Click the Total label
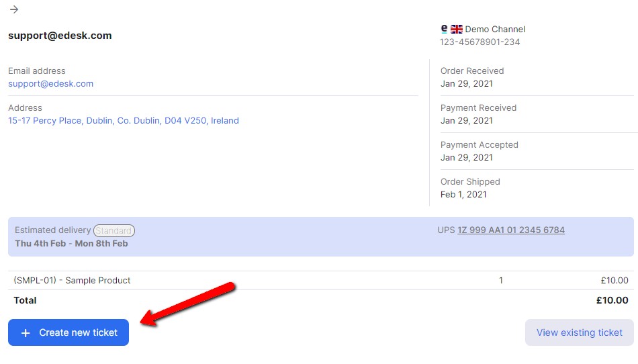 tap(25, 300)
